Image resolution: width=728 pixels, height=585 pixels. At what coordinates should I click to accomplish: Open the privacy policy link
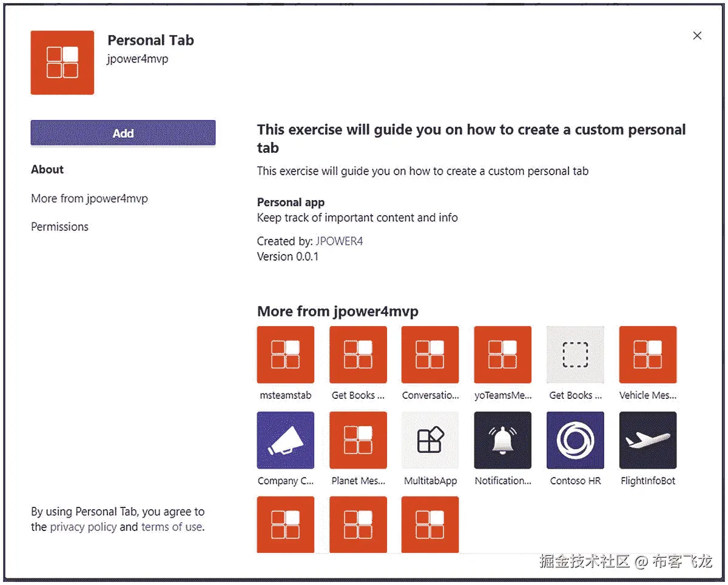83,527
